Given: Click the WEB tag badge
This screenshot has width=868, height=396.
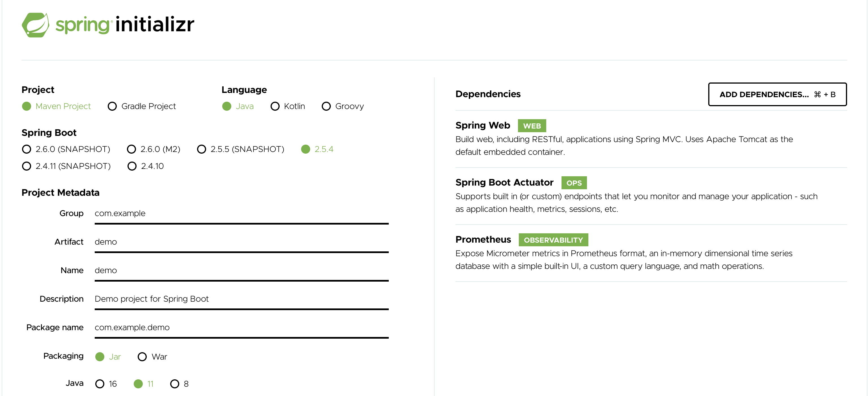Looking at the screenshot, I should pyautogui.click(x=532, y=126).
